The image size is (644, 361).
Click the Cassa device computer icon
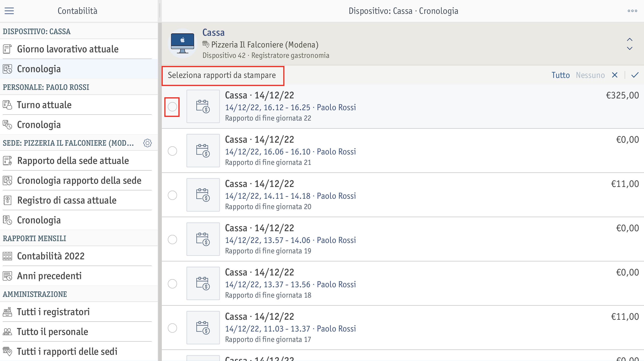(x=183, y=43)
